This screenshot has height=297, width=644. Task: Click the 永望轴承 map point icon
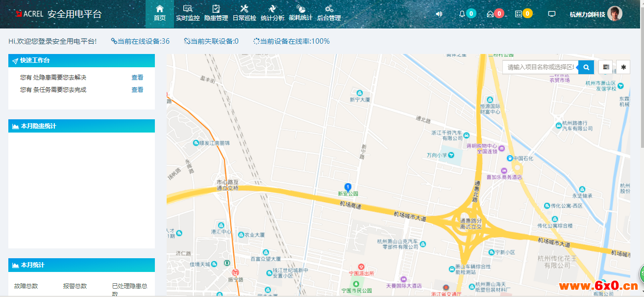[x=582, y=189]
